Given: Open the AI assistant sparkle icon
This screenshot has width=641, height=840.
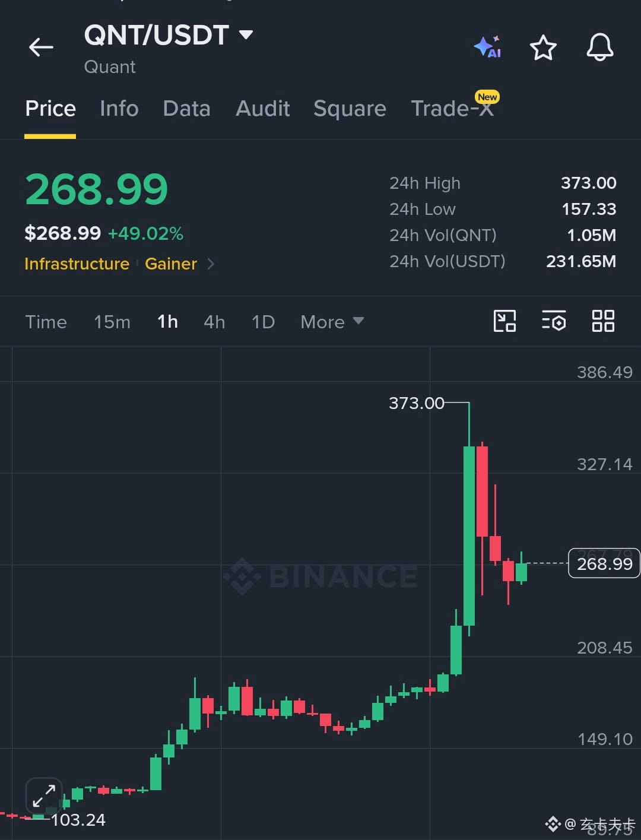Looking at the screenshot, I should click(487, 47).
